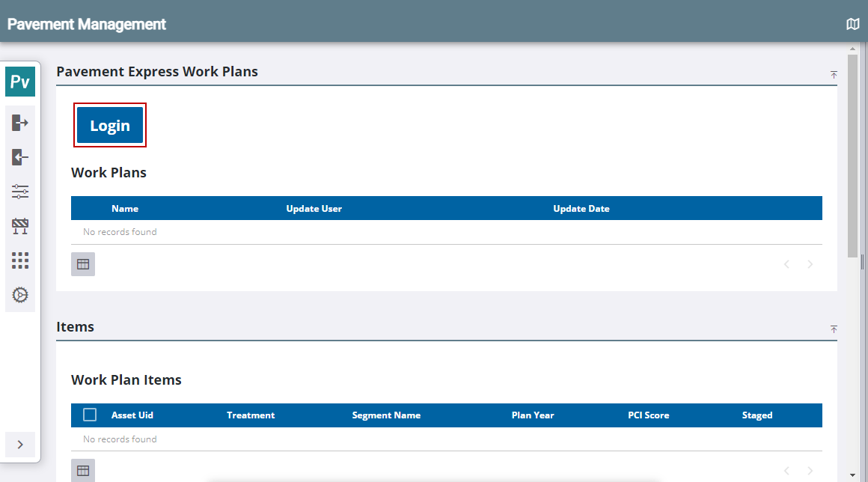The height and width of the screenshot is (482, 868).
Task: Open the sliders settings icon in sidebar
Action: click(20, 192)
